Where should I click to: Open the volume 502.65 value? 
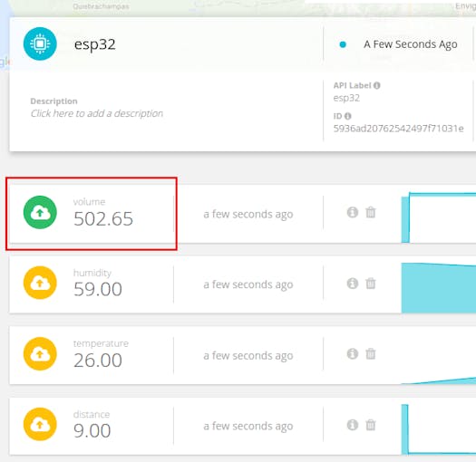(103, 218)
